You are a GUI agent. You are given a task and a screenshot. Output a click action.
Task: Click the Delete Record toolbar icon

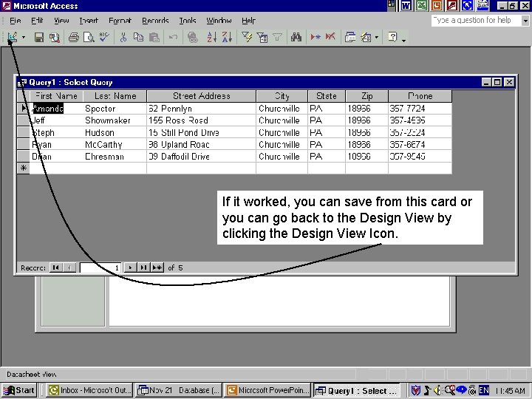pyautogui.click(x=330, y=38)
